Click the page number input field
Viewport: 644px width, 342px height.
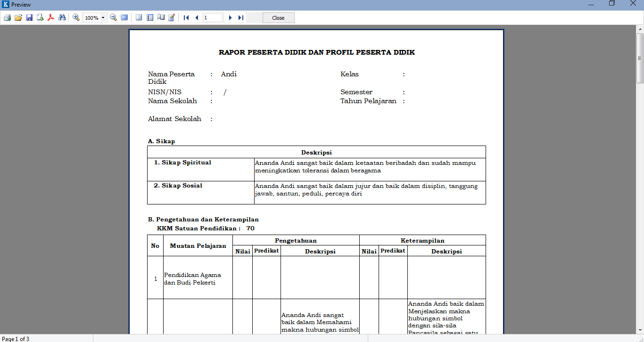[213, 18]
